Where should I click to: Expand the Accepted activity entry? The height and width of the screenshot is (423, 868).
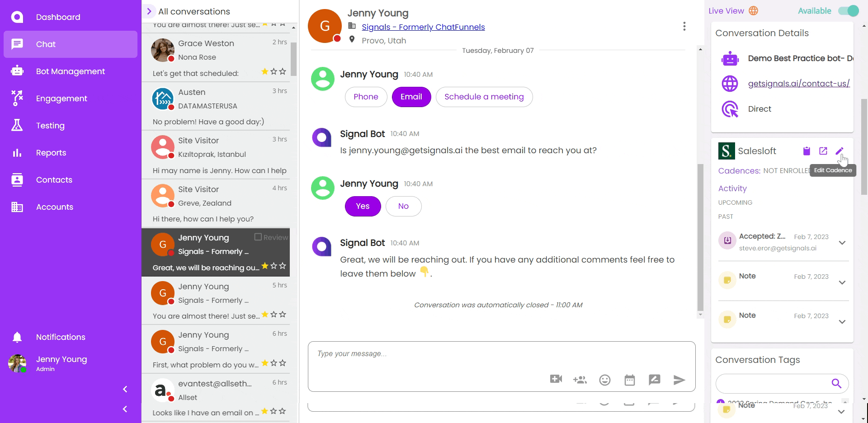pos(842,243)
